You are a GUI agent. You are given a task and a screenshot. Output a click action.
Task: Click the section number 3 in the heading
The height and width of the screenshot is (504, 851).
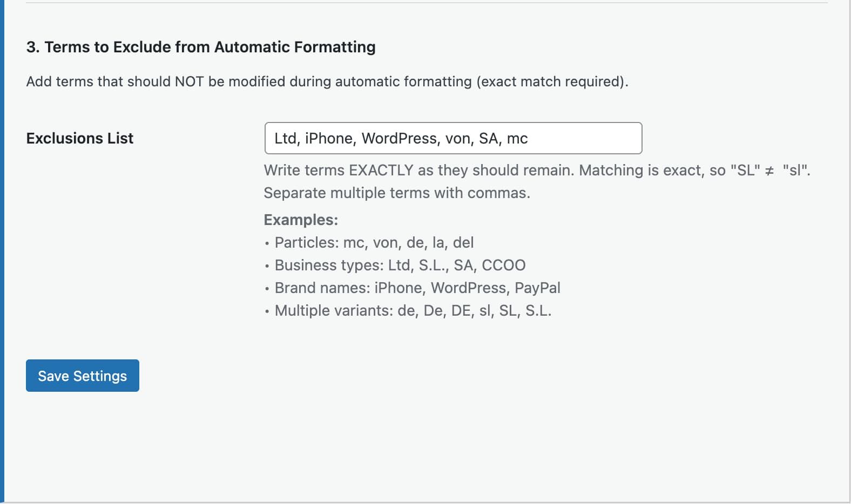tap(31, 47)
